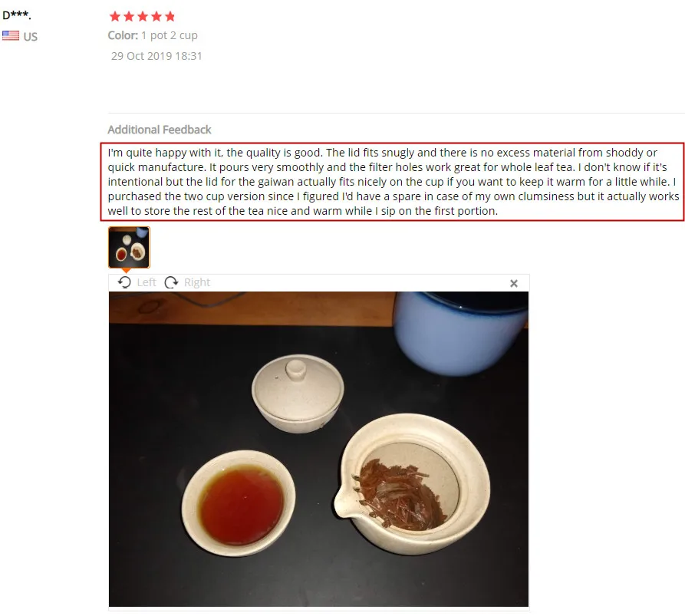Image resolution: width=685 pixels, height=616 pixels.
Task: Click the reviewer name D***.
Action: [17, 15]
